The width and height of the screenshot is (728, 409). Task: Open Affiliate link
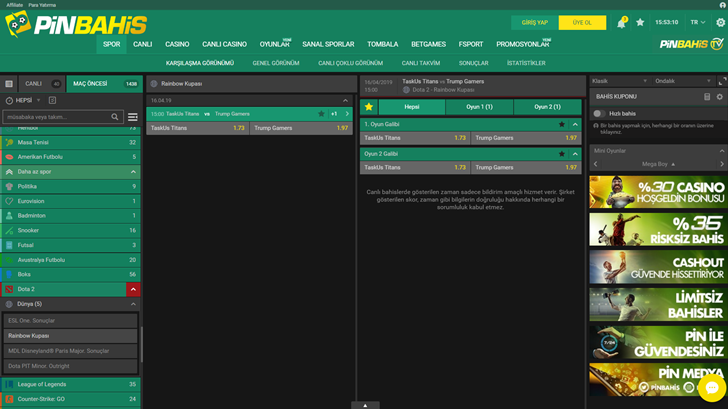pos(14,5)
